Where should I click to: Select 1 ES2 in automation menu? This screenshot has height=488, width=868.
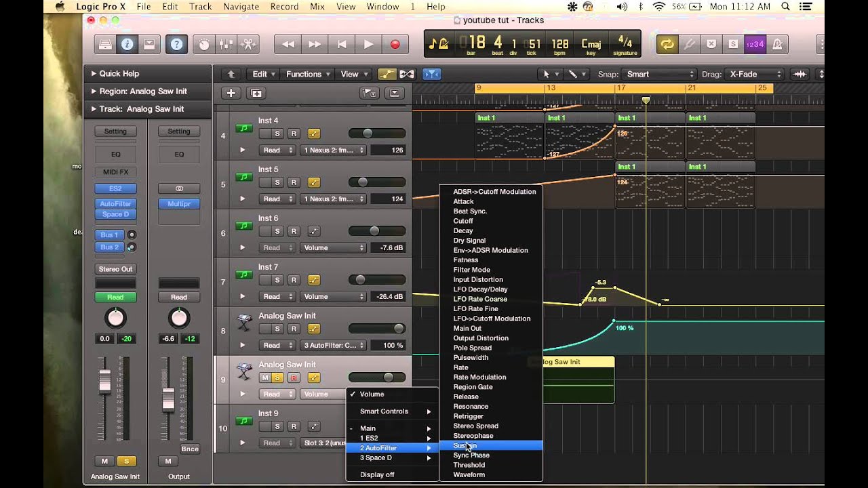pyautogui.click(x=392, y=438)
